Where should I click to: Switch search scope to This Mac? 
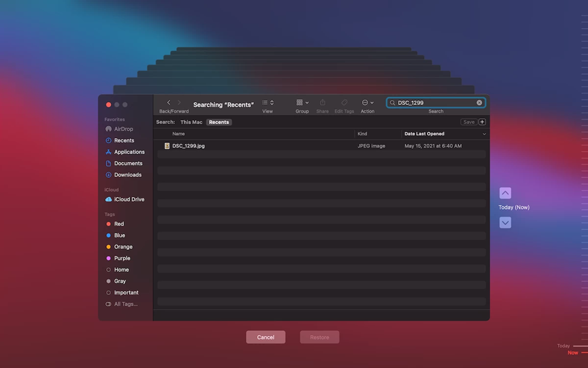(191, 122)
